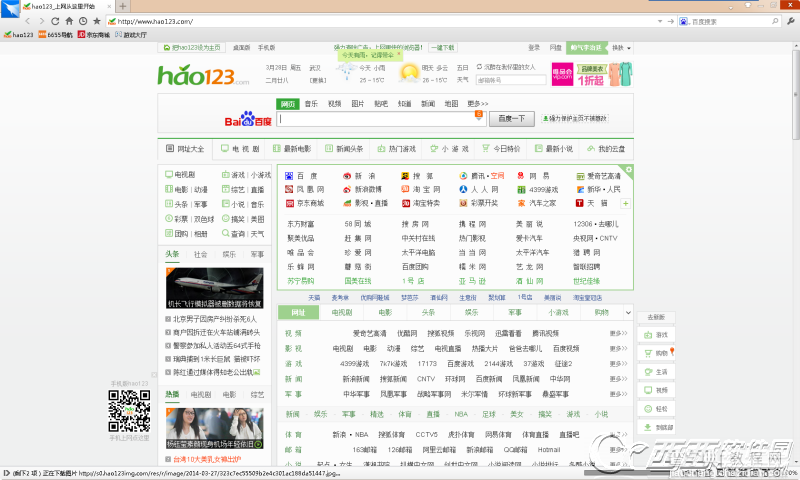
Task: Expand more category tabs chevron
Action: click(628, 313)
